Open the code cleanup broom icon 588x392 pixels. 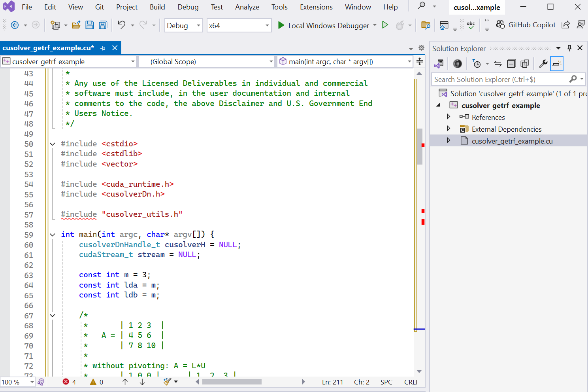coord(168,382)
